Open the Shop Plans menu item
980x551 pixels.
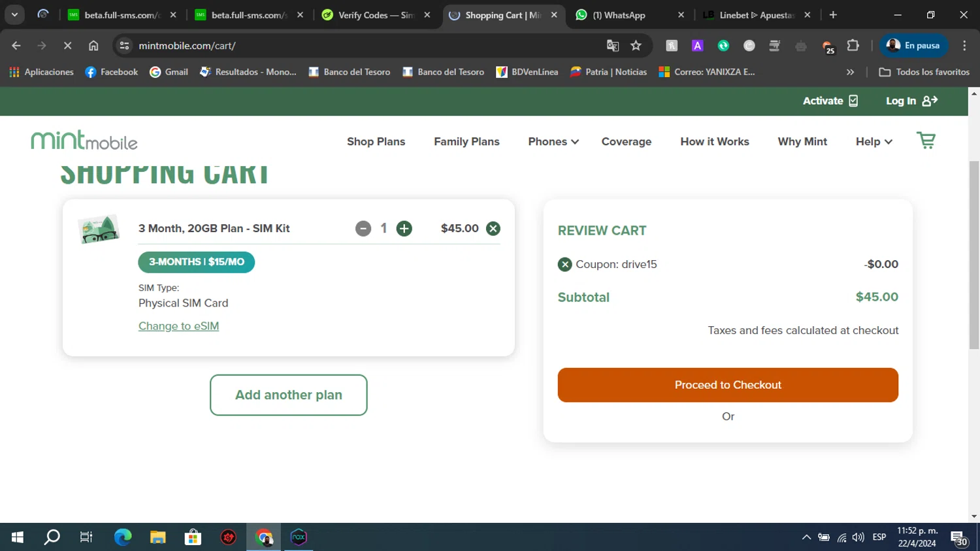376,141
